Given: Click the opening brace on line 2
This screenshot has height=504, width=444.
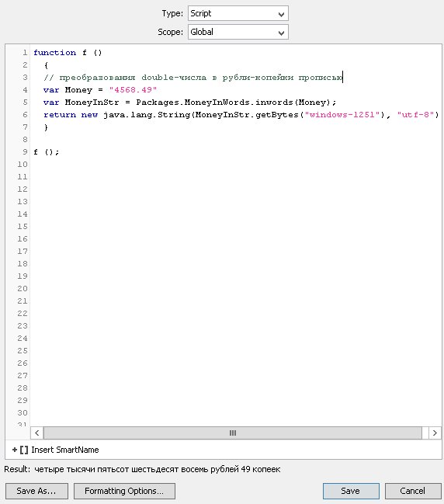Looking at the screenshot, I should click(x=46, y=65).
